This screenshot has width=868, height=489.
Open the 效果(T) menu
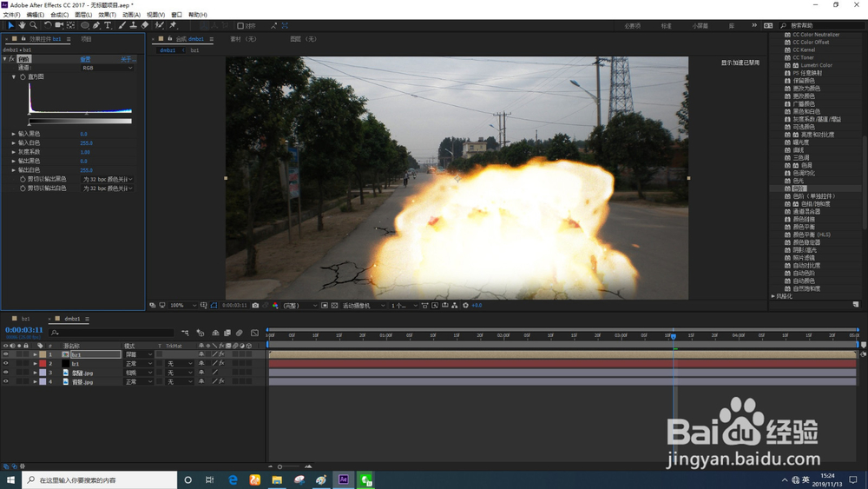[x=108, y=15]
